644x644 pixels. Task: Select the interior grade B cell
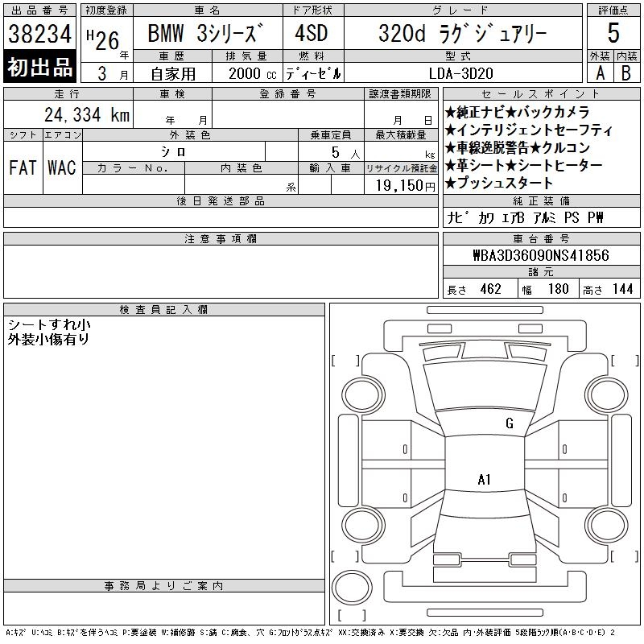(x=627, y=73)
